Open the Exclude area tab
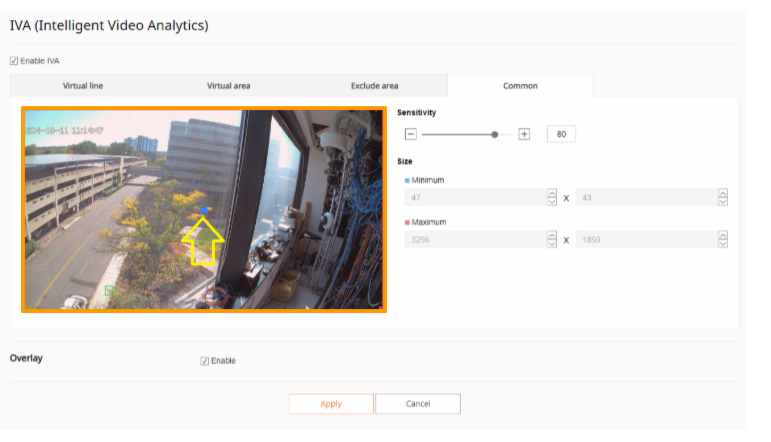The width and height of the screenshot is (771, 442). click(374, 86)
